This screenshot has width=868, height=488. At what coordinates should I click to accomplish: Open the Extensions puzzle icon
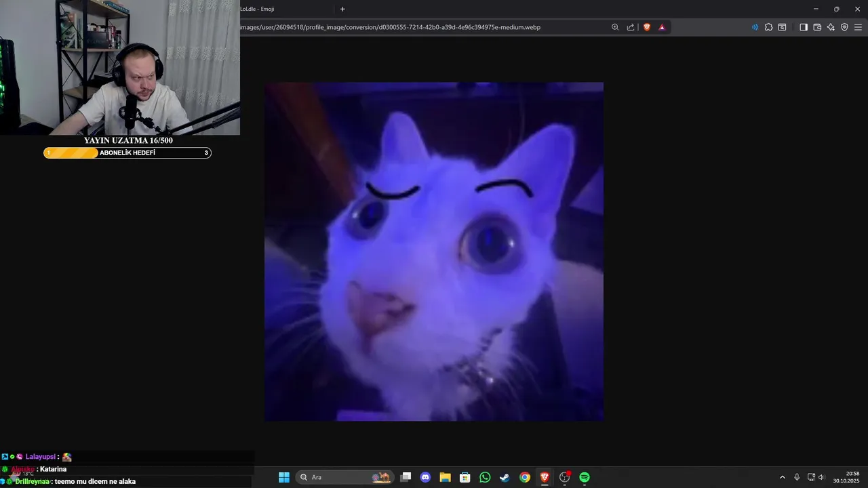pyautogui.click(x=768, y=27)
